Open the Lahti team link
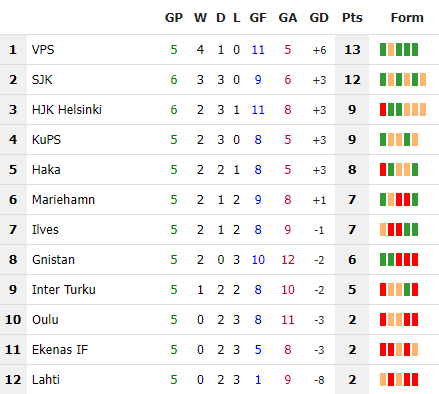Viewport: 439px width, 394px height. pyautogui.click(x=46, y=380)
